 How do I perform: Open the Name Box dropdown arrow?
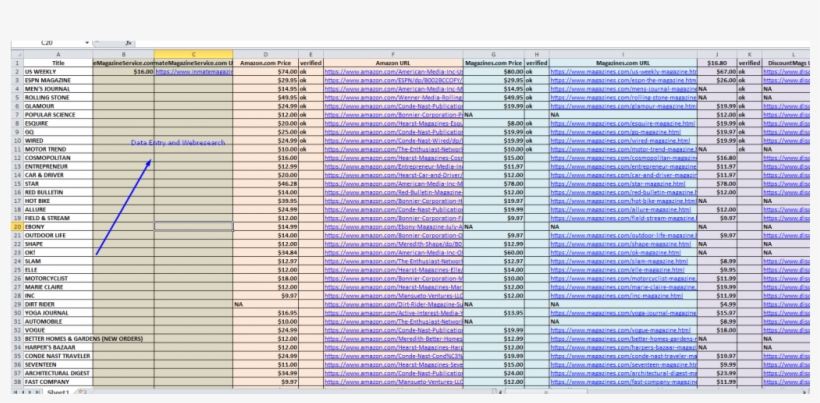pyautogui.click(x=87, y=43)
